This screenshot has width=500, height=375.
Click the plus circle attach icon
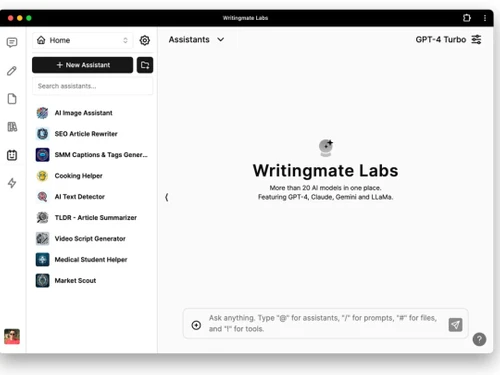196,325
